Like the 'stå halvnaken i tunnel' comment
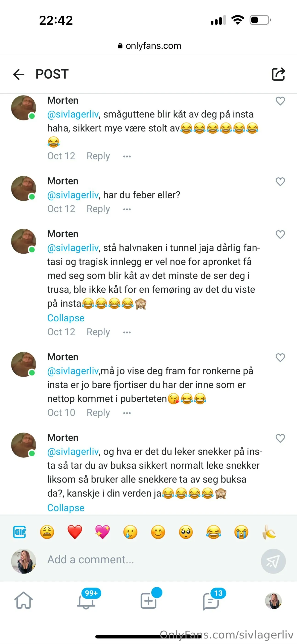297x644 pixels. (280, 234)
